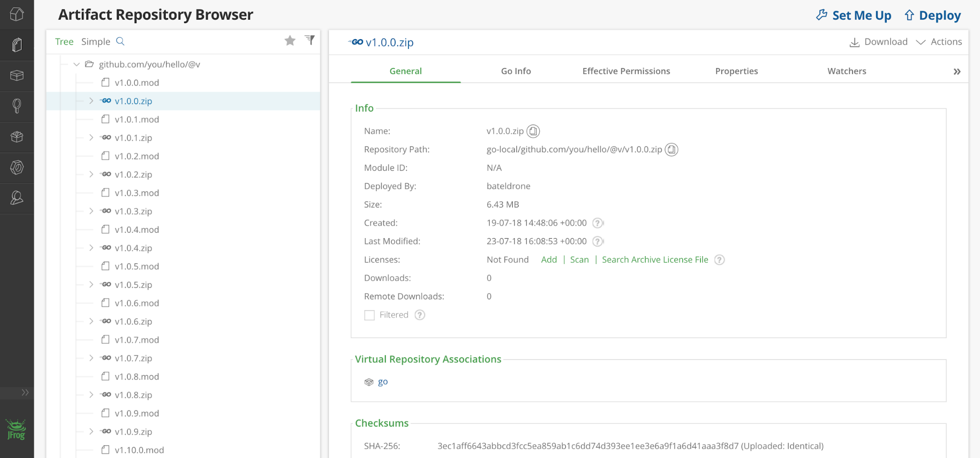This screenshot has width=980, height=458.
Task: Click the Set Me Up button
Action: (854, 16)
